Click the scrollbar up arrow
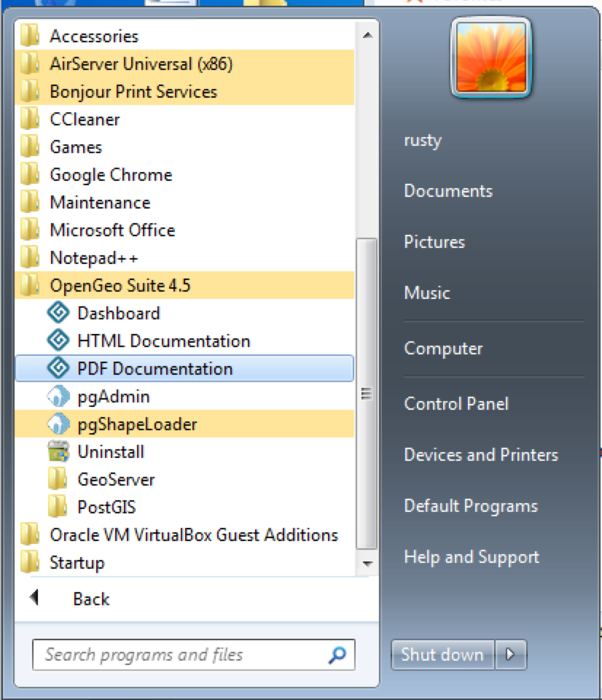The height and width of the screenshot is (700, 602). [x=367, y=35]
